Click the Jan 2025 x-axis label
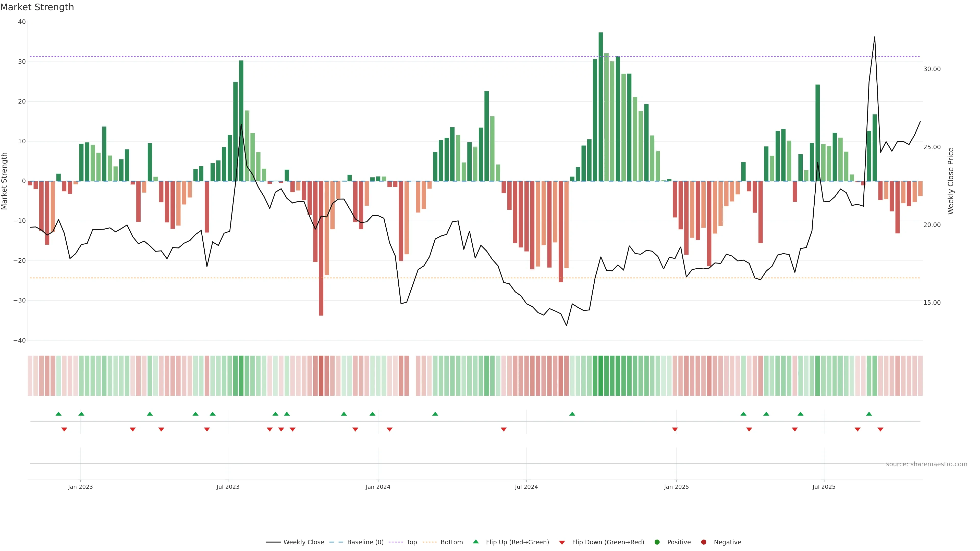This screenshot has height=551, width=980. point(676,487)
